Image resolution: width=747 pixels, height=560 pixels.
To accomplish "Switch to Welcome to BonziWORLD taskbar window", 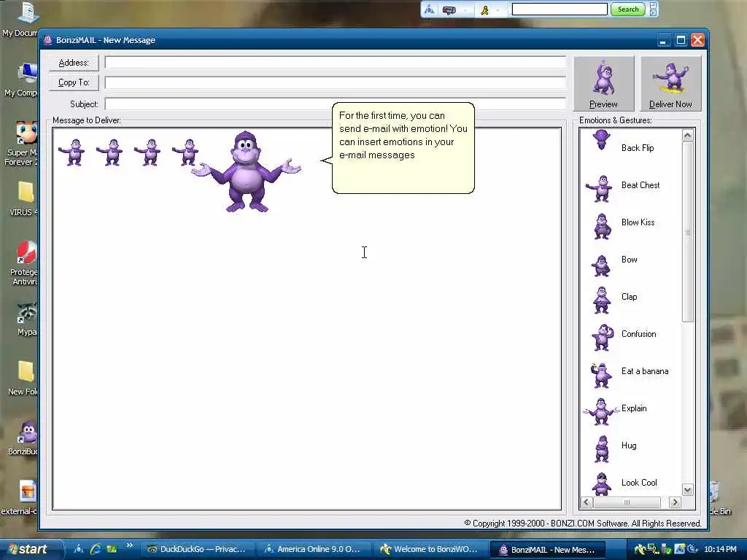I will click(430, 550).
